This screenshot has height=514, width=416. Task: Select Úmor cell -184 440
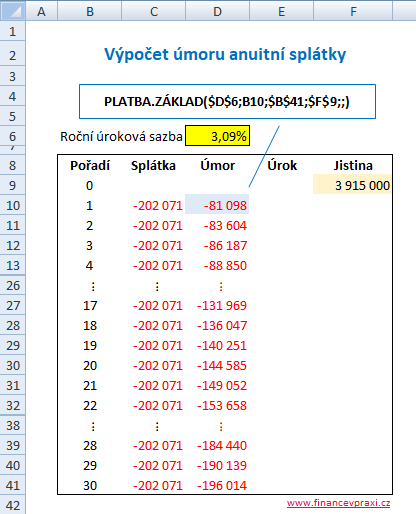pos(217,445)
